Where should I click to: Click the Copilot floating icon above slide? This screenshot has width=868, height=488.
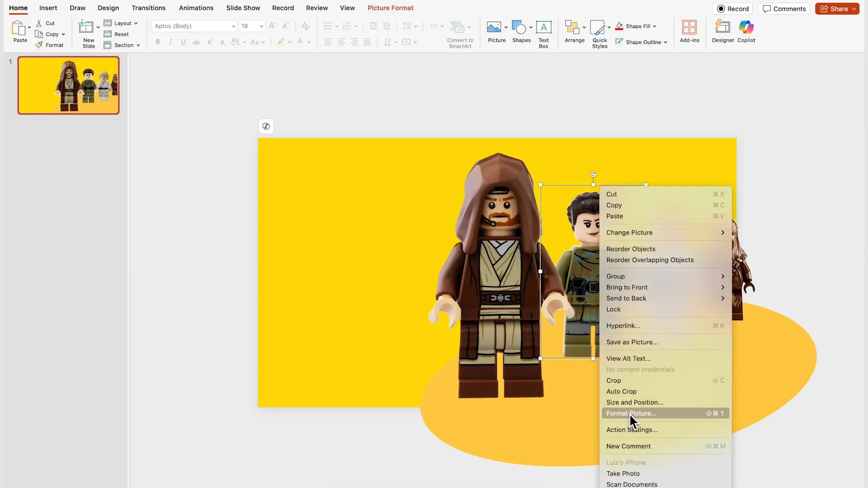266,126
